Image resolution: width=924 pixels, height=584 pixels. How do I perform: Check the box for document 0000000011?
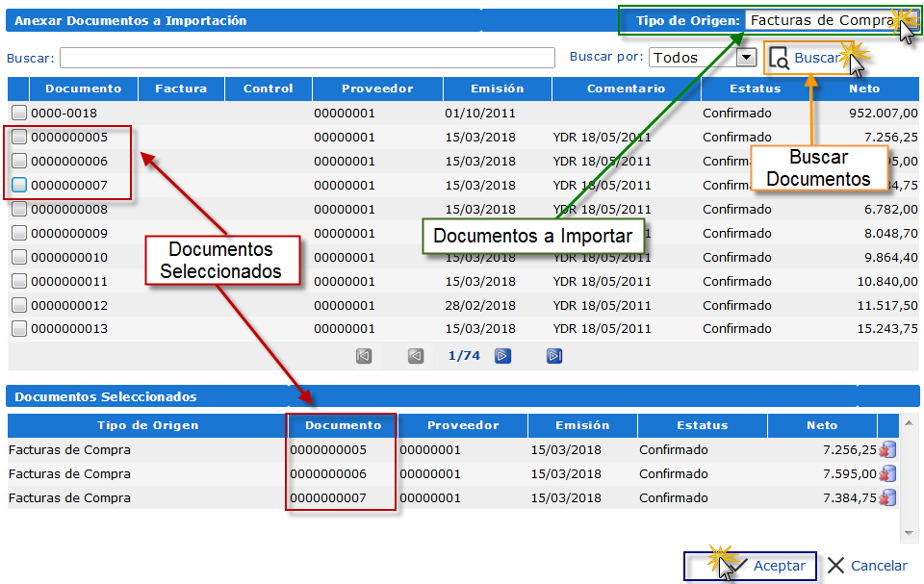[19, 281]
